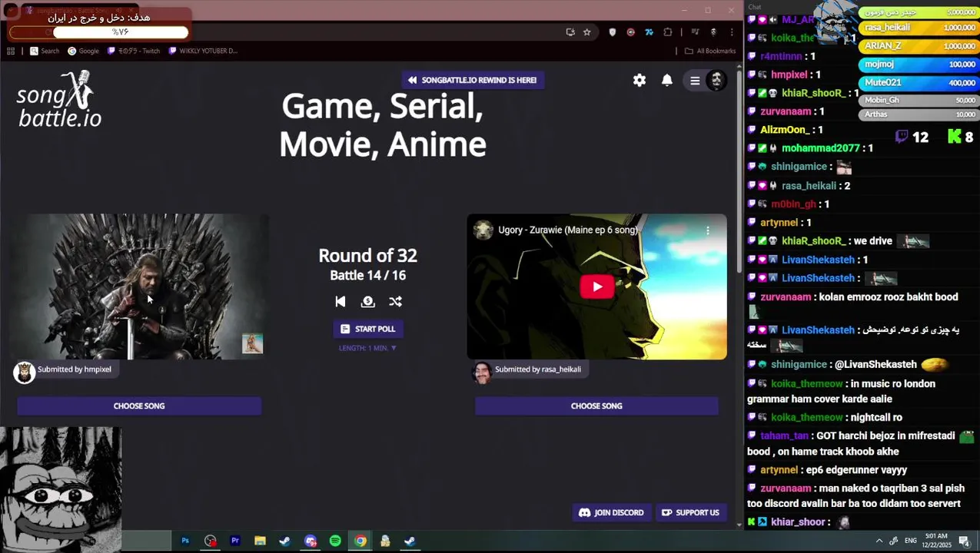Click SONGBATTLE.IO REWIND IS HERE banner

(x=472, y=80)
